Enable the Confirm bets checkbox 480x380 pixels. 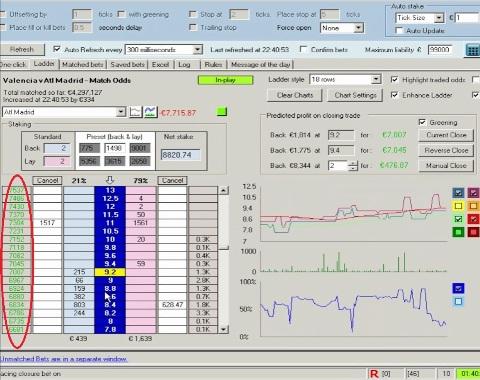(x=303, y=49)
